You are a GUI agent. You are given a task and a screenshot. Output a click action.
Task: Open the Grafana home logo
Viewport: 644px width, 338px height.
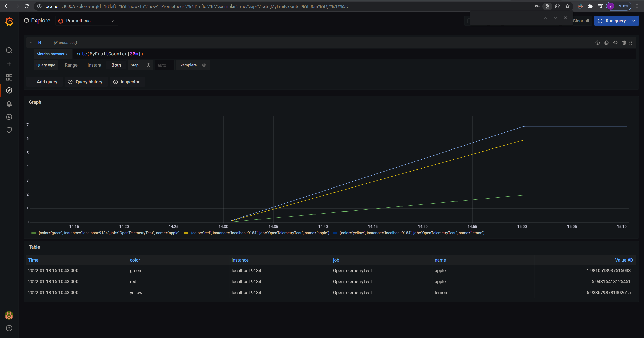pos(9,22)
